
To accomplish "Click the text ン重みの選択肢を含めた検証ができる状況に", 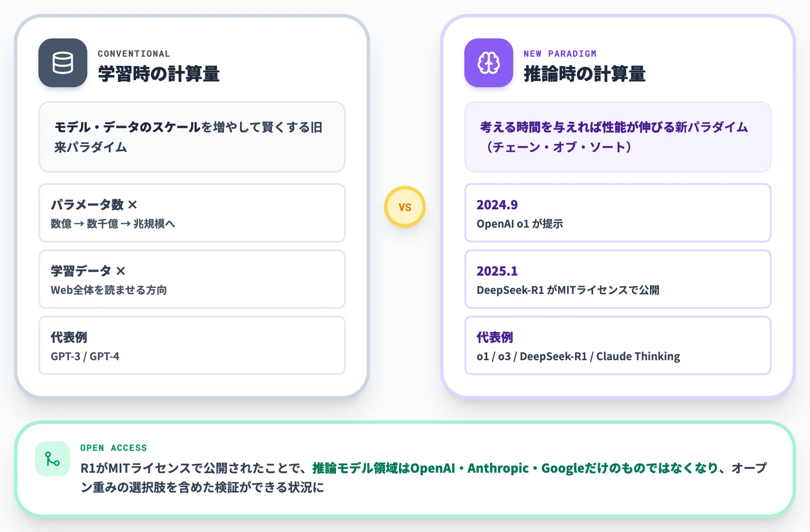I will pyautogui.click(x=202, y=487).
